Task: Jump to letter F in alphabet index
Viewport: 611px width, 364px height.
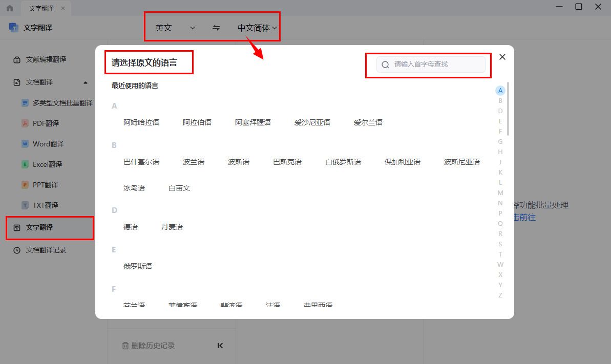Action: click(x=500, y=132)
